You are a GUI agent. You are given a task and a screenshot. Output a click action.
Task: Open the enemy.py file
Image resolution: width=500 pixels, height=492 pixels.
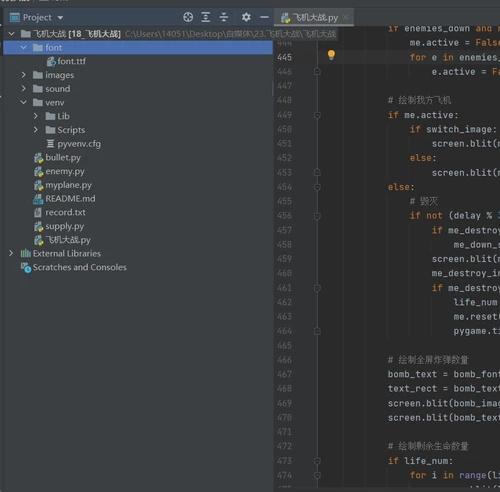click(65, 171)
